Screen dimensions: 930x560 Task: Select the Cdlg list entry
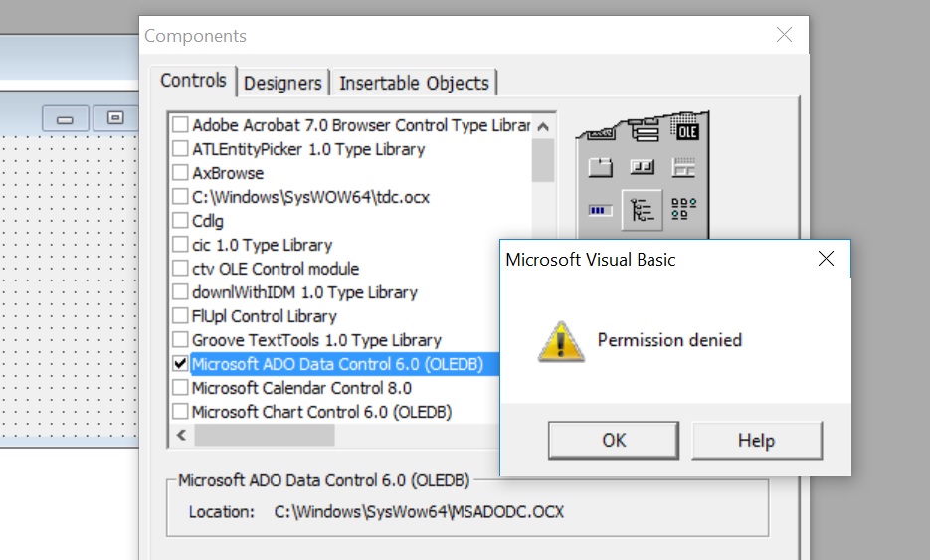coord(208,221)
